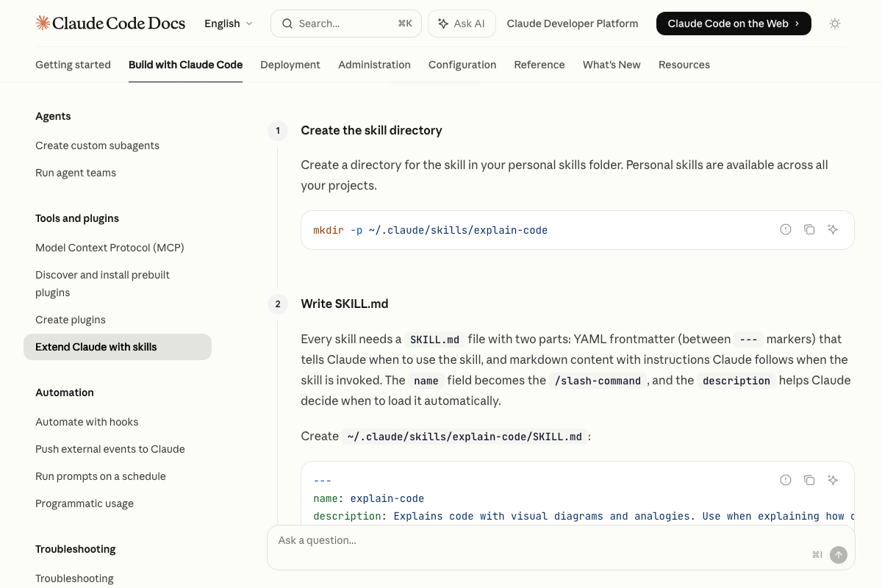
Task: Open Claude Code on the Web
Action: pos(734,24)
